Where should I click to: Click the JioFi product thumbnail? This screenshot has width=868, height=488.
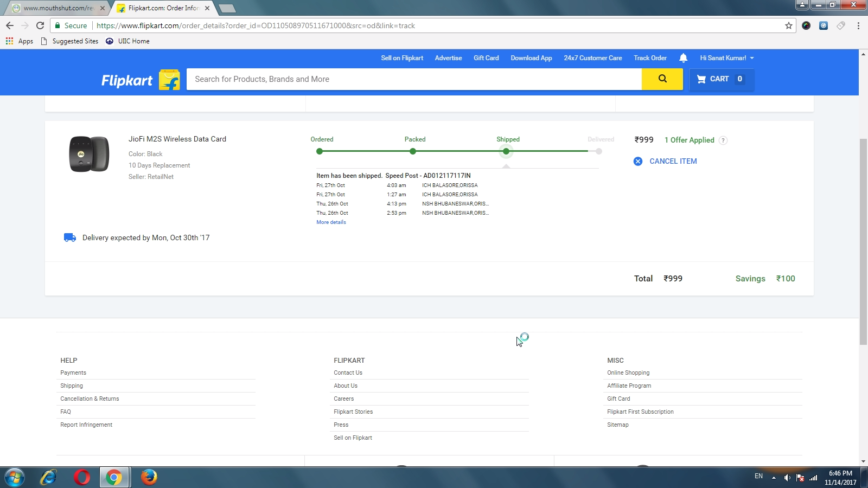tap(89, 154)
